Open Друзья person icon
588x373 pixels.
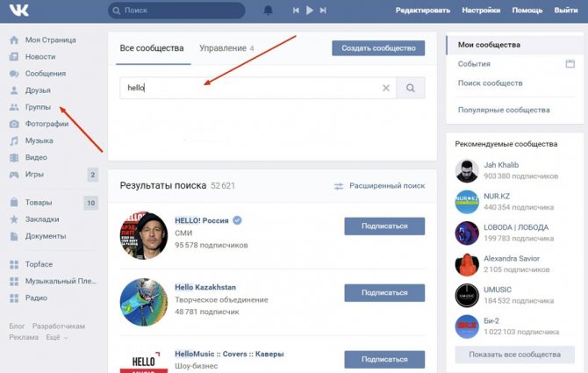coord(14,90)
